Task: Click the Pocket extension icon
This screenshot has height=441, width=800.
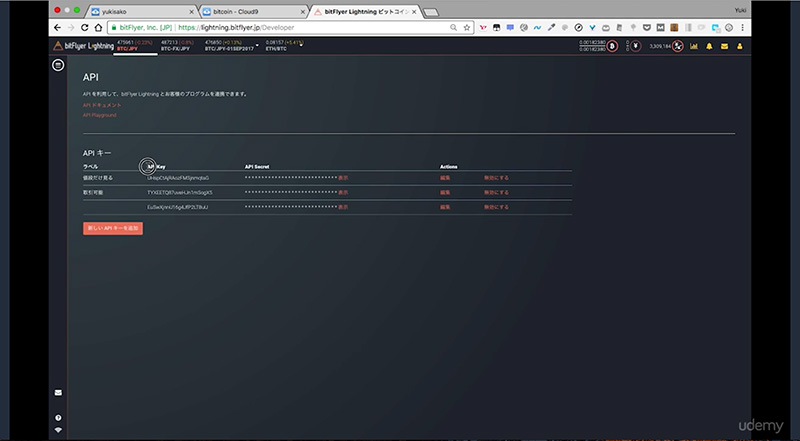Action: click(647, 28)
